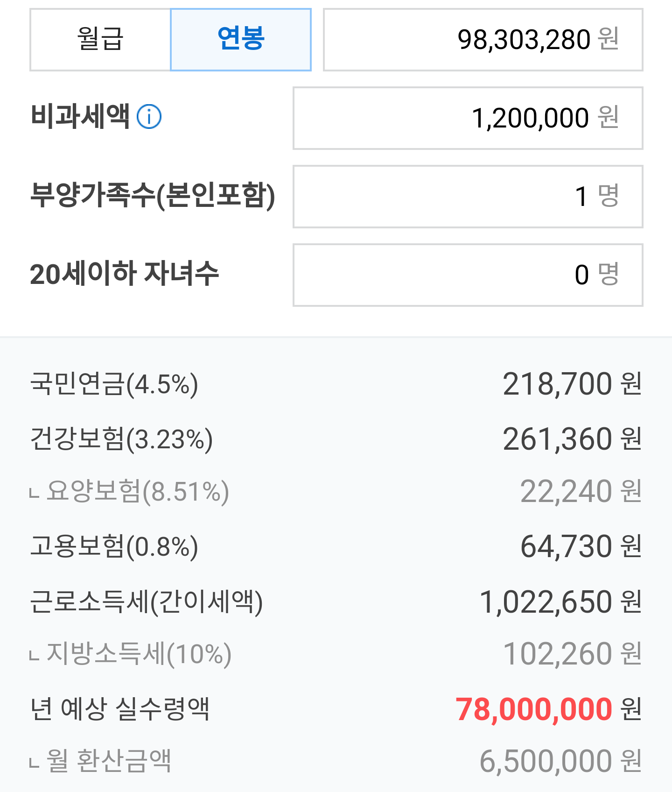
Task: Click the 고용보험(0.8%) amount 64,730 원
Action: [x=581, y=547]
